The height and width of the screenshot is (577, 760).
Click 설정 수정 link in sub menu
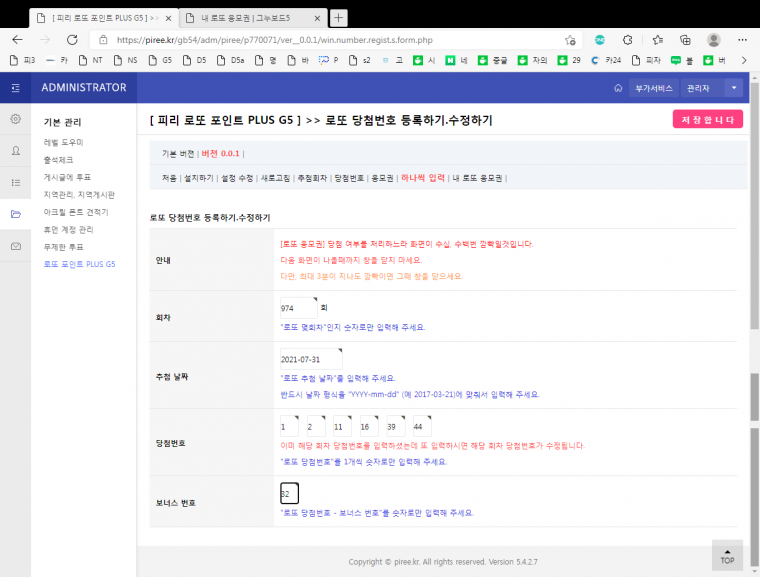(237, 178)
